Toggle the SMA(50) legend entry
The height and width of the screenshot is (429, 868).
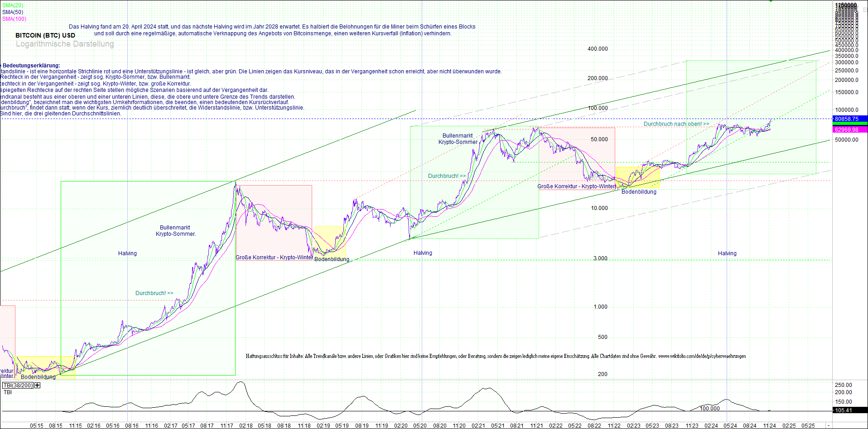(12, 11)
